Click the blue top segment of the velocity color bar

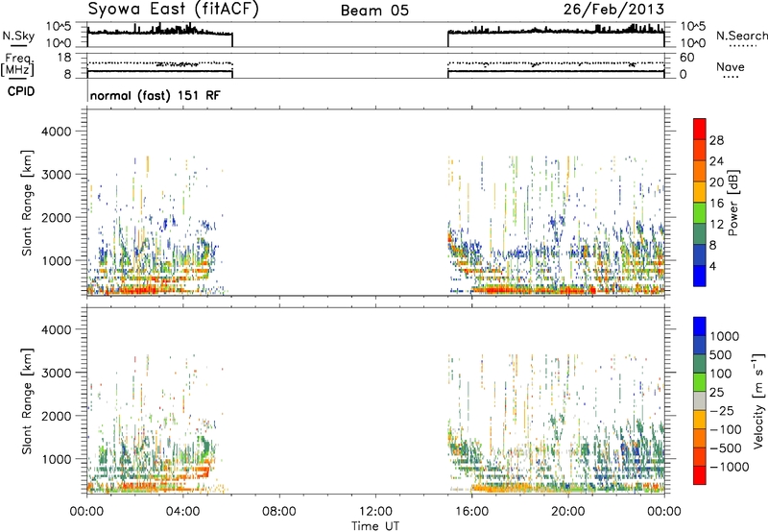point(700,326)
